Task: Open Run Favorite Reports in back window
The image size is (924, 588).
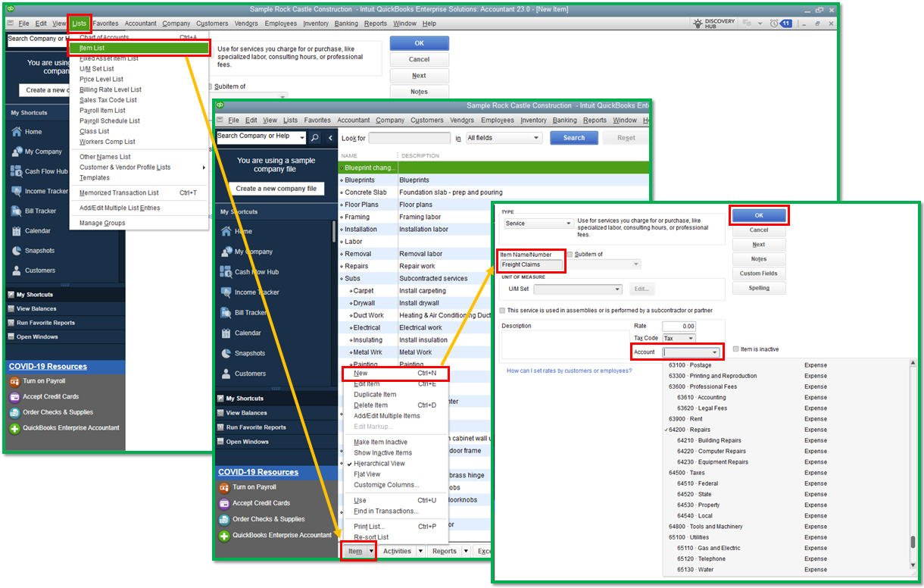Action: pos(45,323)
